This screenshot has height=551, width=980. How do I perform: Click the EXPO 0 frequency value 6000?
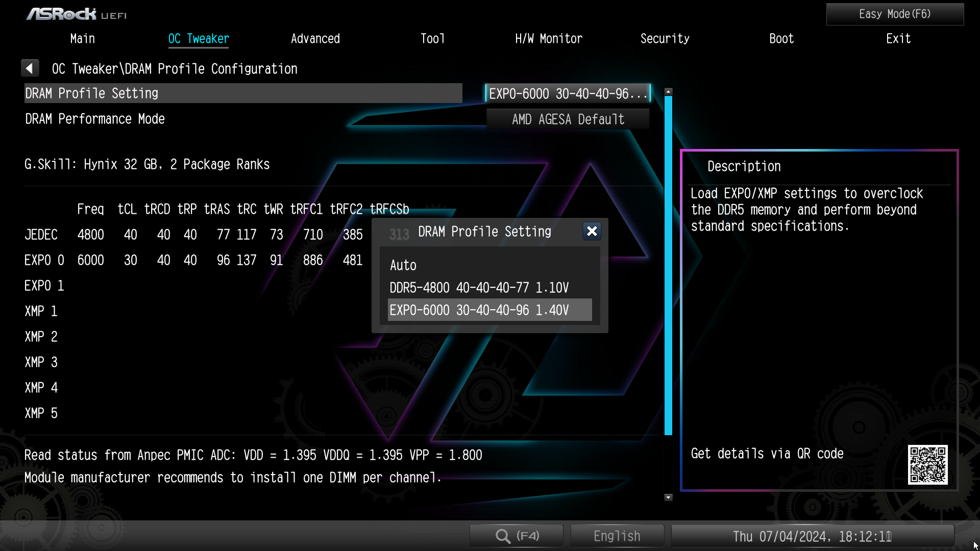pyautogui.click(x=90, y=260)
